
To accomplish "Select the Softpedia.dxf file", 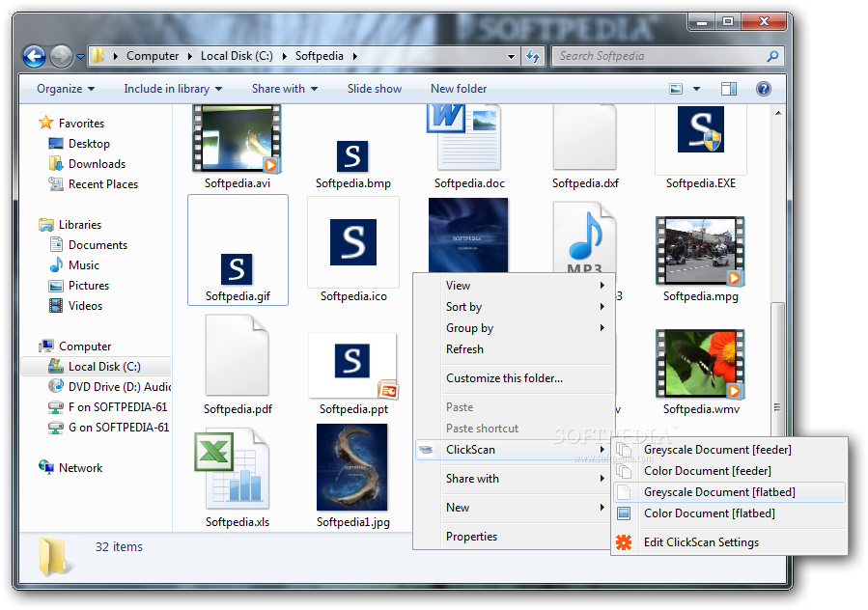I will coord(584,148).
